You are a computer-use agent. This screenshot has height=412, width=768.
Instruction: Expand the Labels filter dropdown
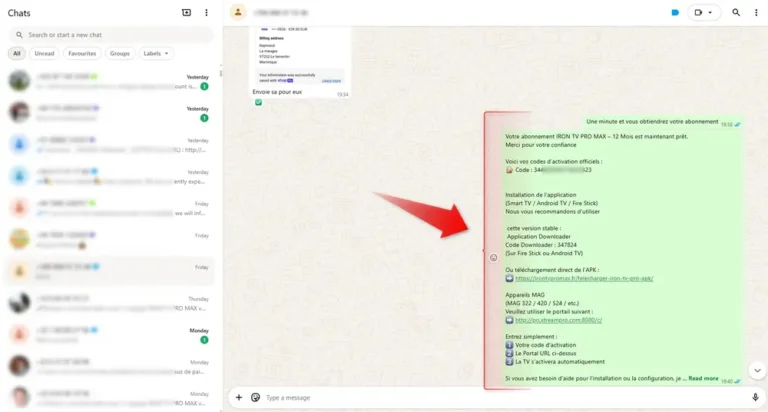[156, 53]
